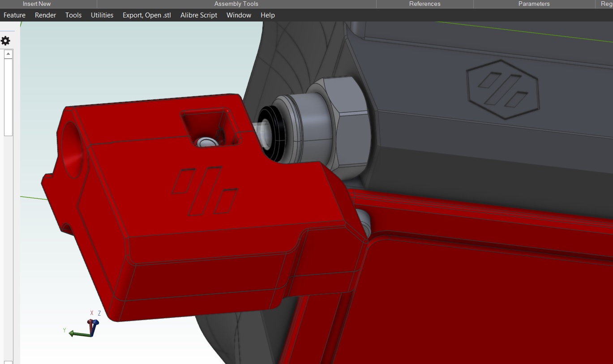Click the X axis label on the coordinate triad
Screen dimensions: 613x364
(92, 313)
